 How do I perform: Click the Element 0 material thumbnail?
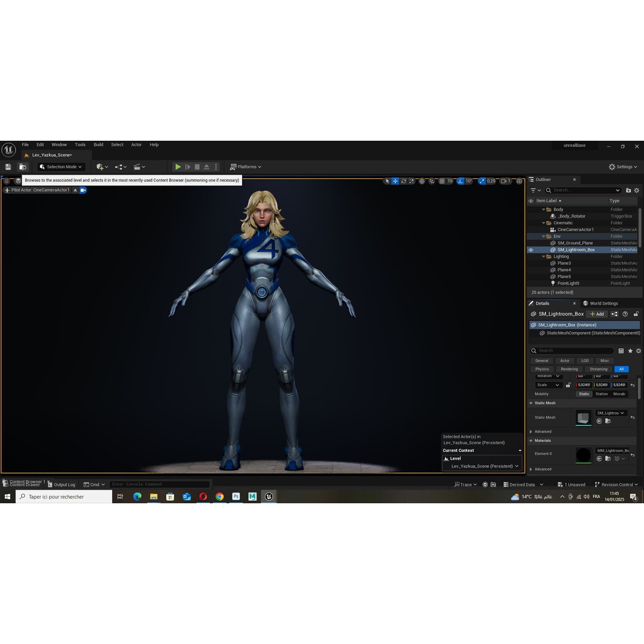pyautogui.click(x=583, y=455)
